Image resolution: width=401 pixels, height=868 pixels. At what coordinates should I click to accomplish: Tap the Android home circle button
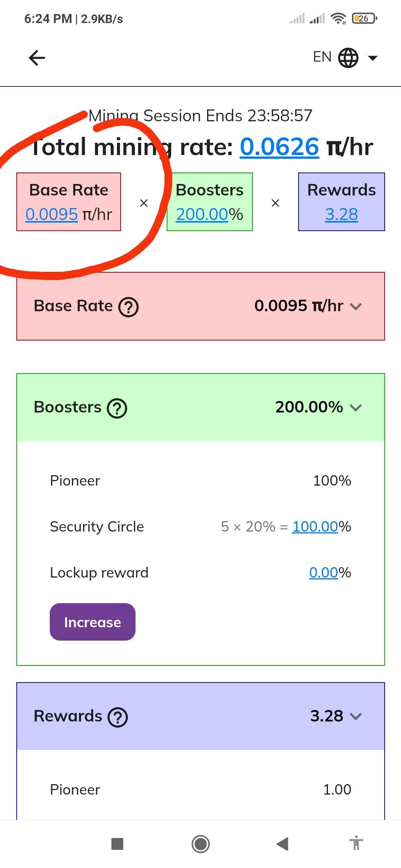click(200, 844)
